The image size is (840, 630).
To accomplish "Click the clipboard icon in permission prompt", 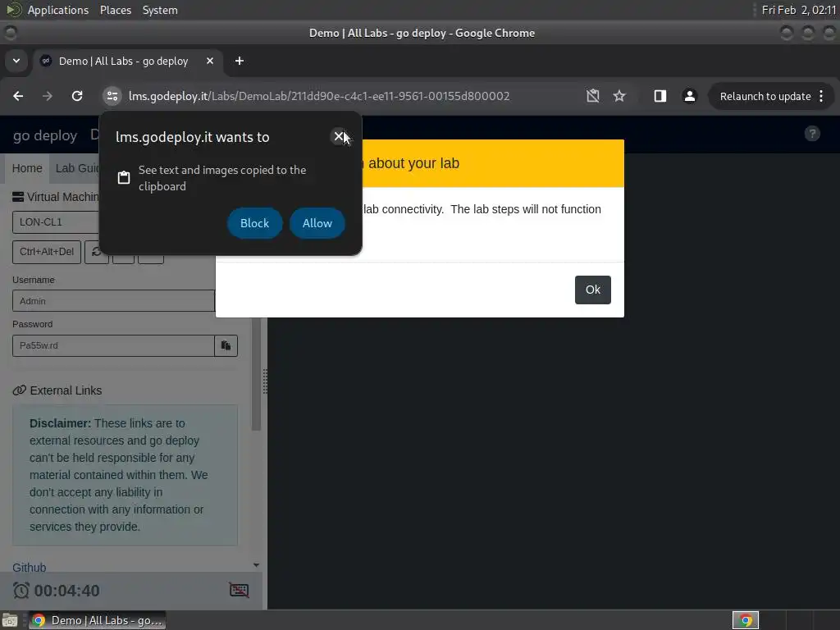I will point(124,177).
